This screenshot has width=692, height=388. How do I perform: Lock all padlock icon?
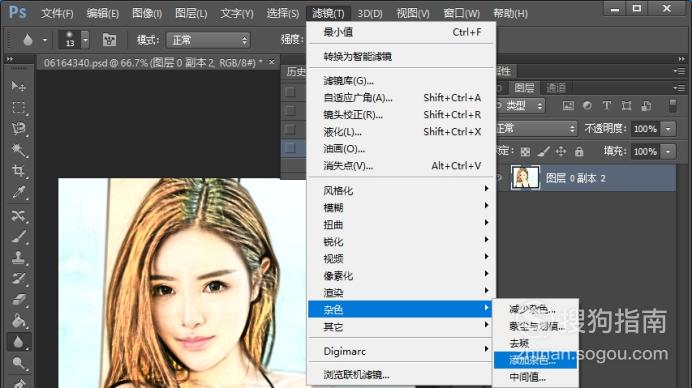pyautogui.click(x=579, y=152)
